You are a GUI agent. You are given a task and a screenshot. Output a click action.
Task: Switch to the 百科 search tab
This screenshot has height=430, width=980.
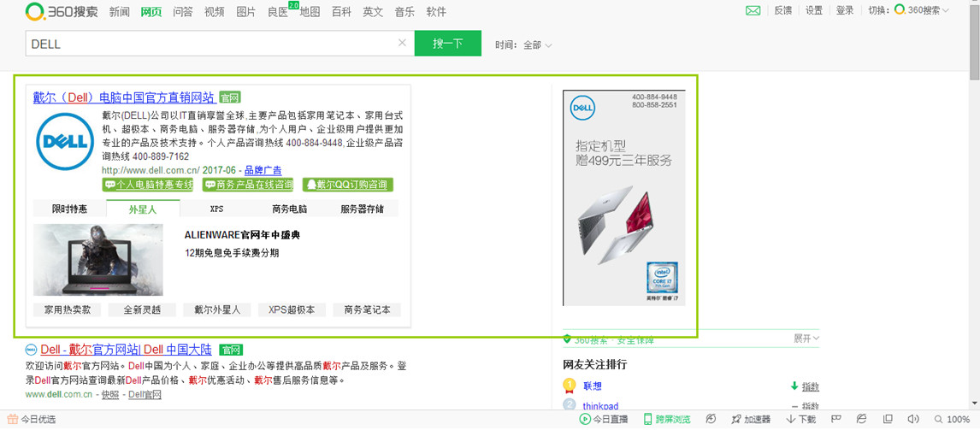[x=341, y=11]
